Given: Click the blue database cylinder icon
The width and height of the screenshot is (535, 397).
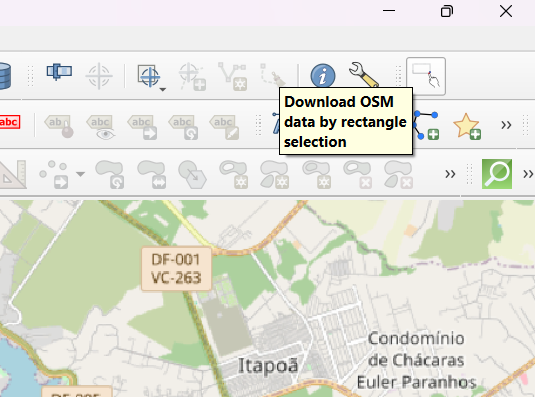Looking at the screenshot, I should 5,76.
